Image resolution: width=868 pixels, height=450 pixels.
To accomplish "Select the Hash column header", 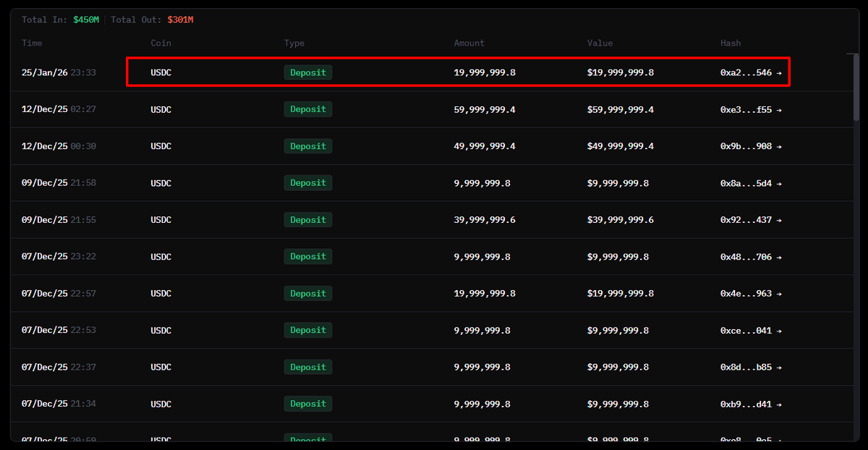I will tap(731, 43).
